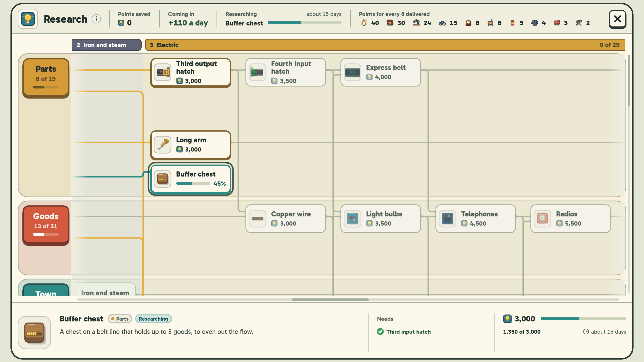Select the Electric era tab

coord(385,45)
